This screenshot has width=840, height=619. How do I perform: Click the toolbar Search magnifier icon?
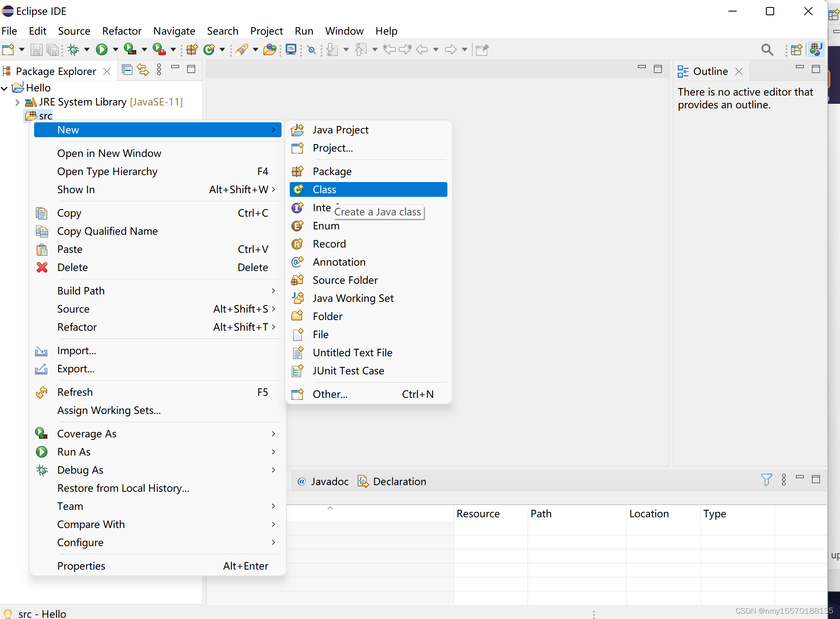(x=767, y=50)
